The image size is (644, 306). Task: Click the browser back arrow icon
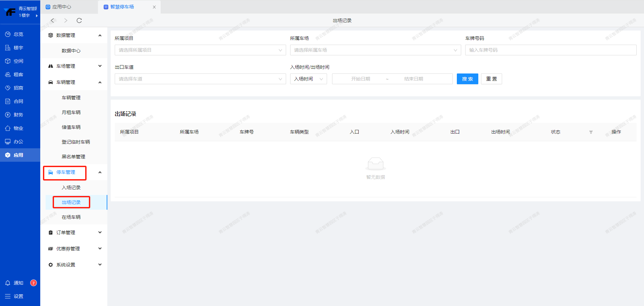[52, 20]
